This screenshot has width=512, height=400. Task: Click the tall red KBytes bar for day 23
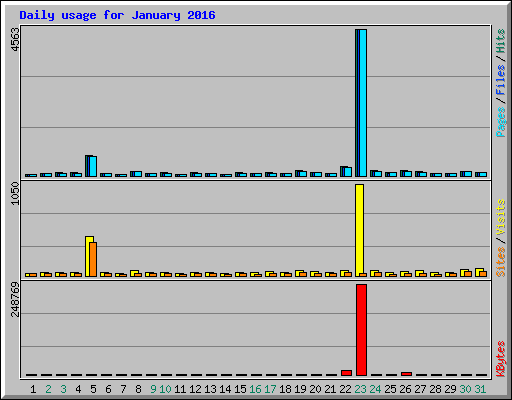click(361, 330)
